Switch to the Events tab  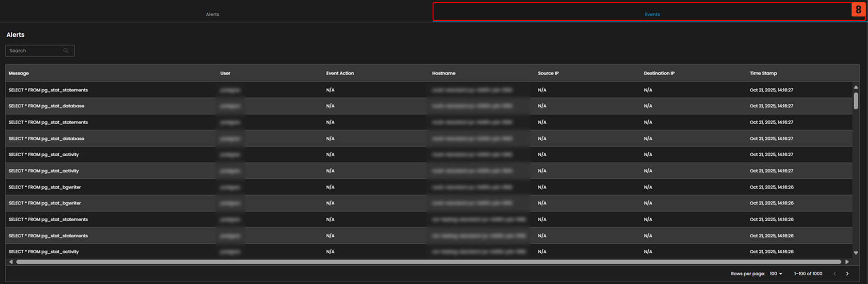tap(652, 15)
